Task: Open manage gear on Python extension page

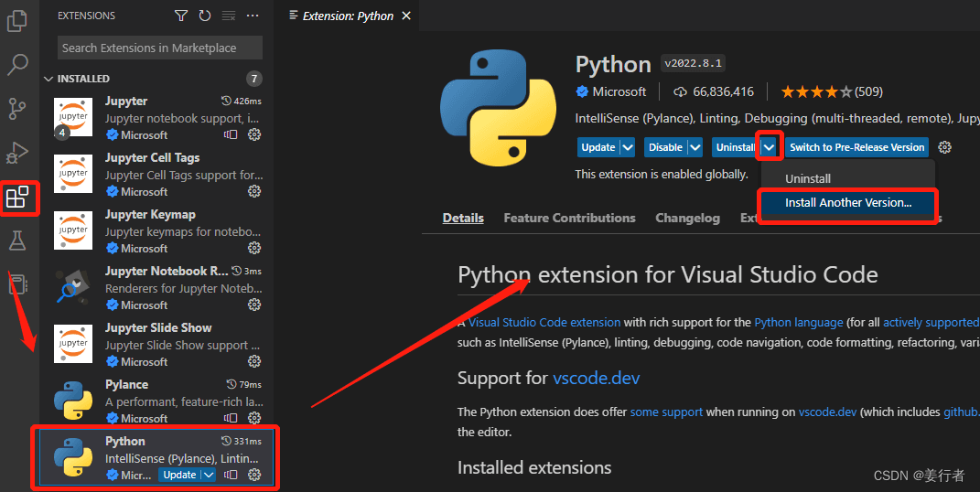Action: point(944,147)
